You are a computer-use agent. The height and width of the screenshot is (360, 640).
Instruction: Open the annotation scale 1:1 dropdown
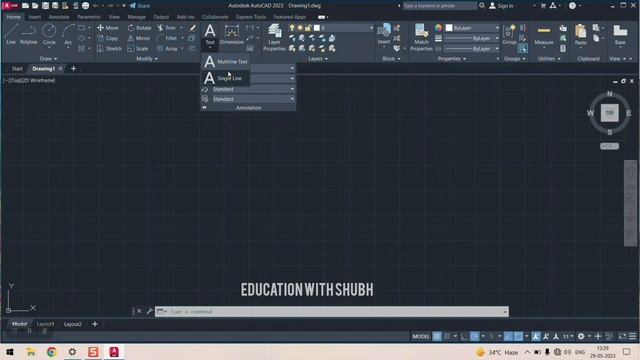click(x=568, y=336)
